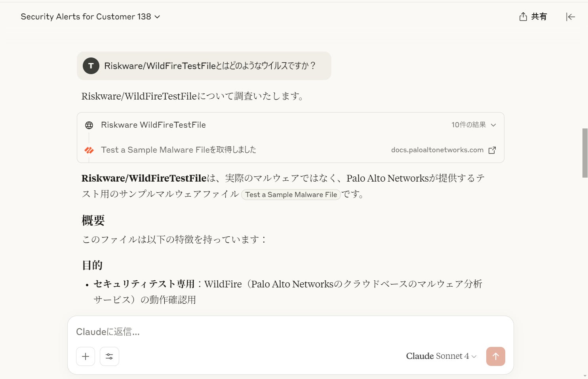Click the sidebar collapse arrow icon
Image resolution: width=588 pixels, height=379 pixels.
570,17
